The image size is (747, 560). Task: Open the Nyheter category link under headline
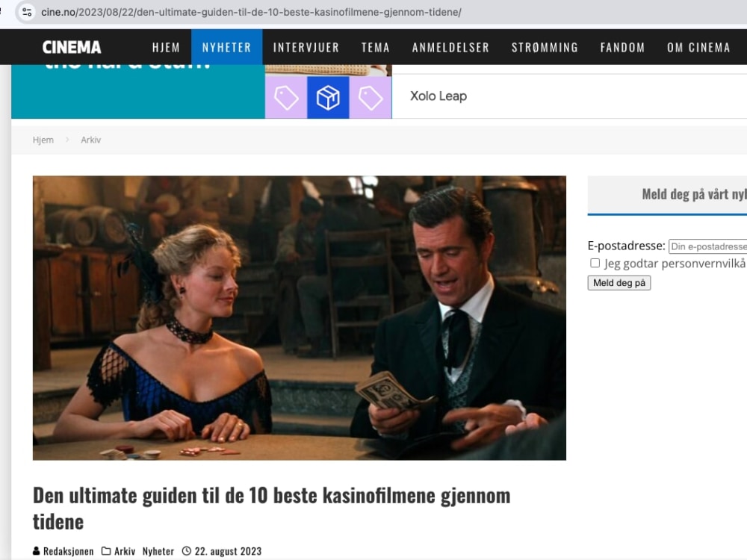tap(158, 551)
